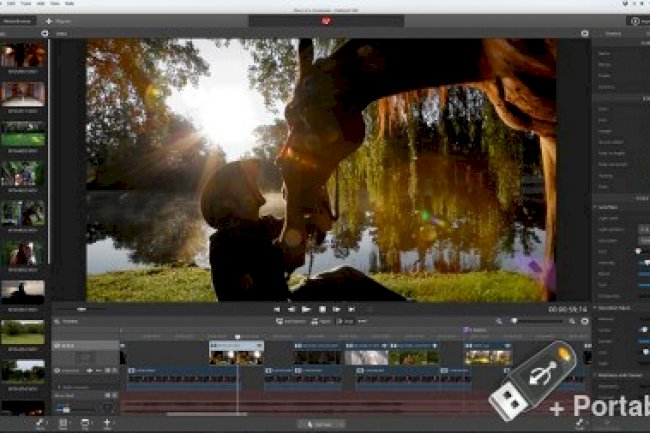Switch to the Media browser tab
The width and height of the screenshot is (650, 433).
point(17,21)
